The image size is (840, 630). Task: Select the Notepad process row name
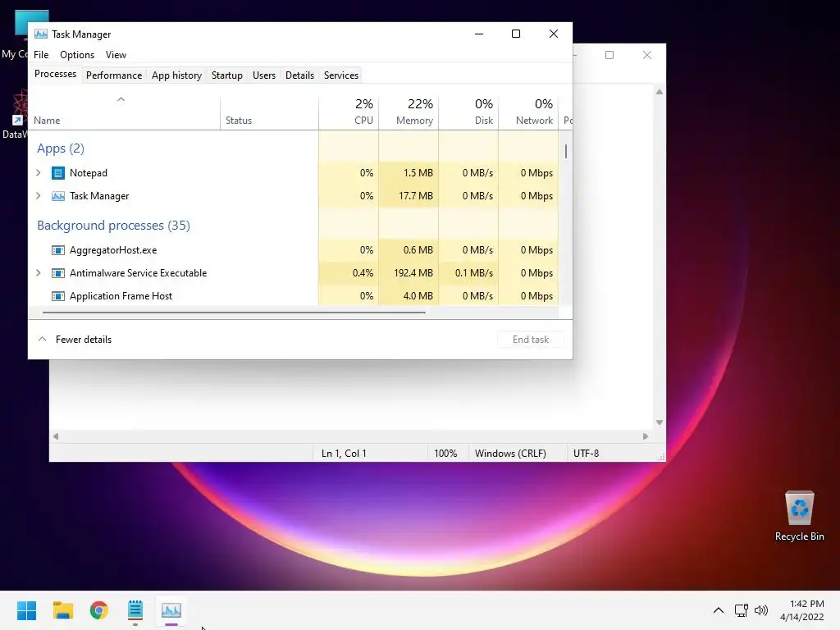point(89,173)
